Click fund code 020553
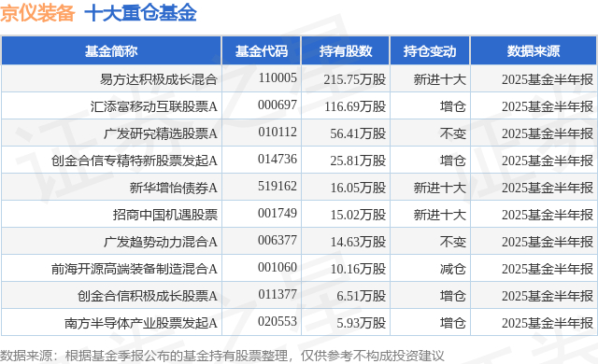This screenshot has height=364, width=598. [x=278, y=321]
